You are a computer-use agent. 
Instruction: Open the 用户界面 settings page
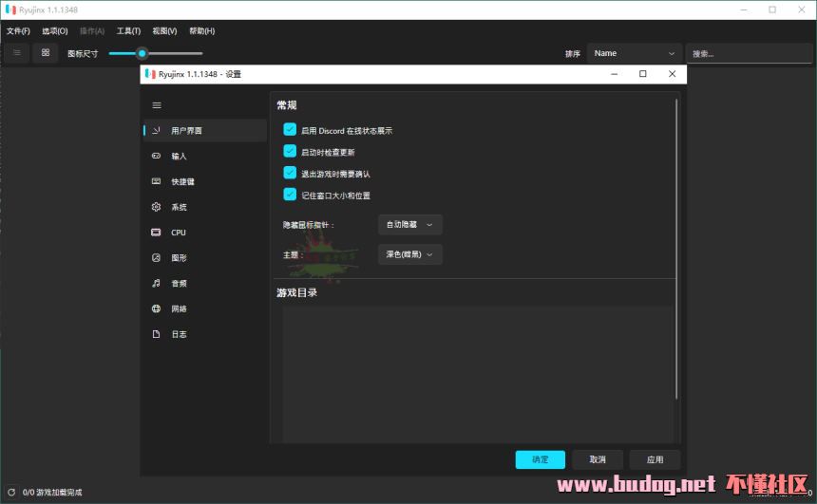(x=205, y=131)
